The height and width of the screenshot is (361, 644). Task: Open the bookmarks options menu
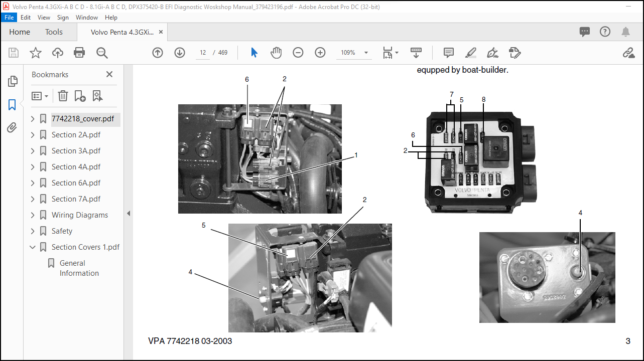pos(40,96)
